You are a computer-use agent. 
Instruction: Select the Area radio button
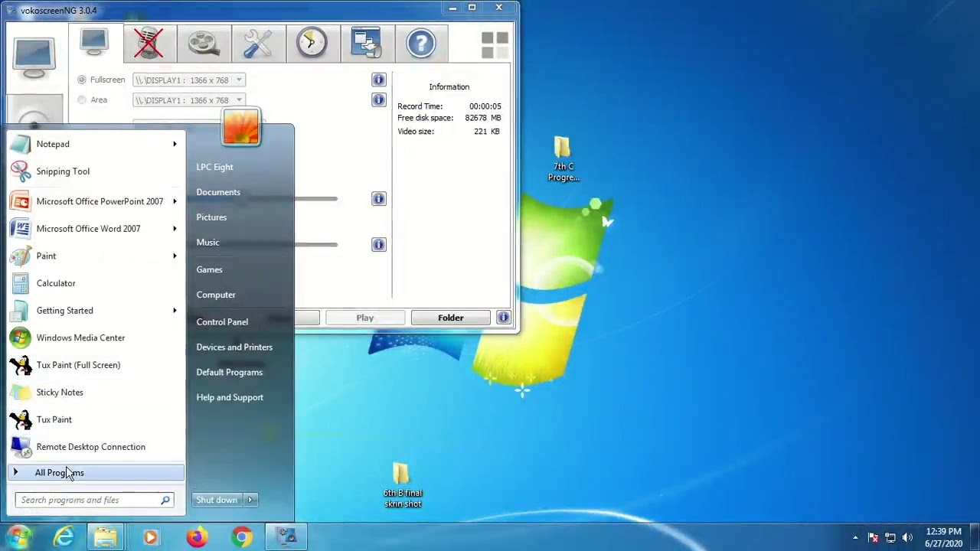(x=82, y=99)
